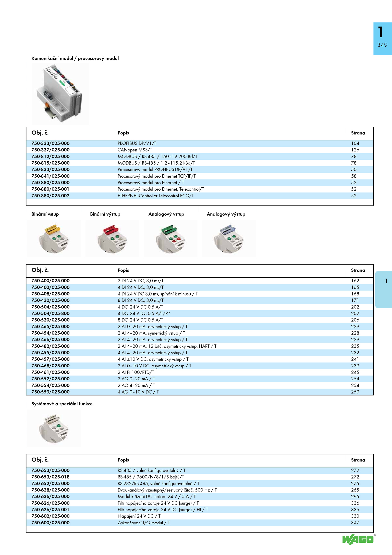Image resolution: width=392 pixels, height=555 pixels.
Task: Click page reference 104 for PROFIBUS DP/V1/T
Action: pos(355,143)
